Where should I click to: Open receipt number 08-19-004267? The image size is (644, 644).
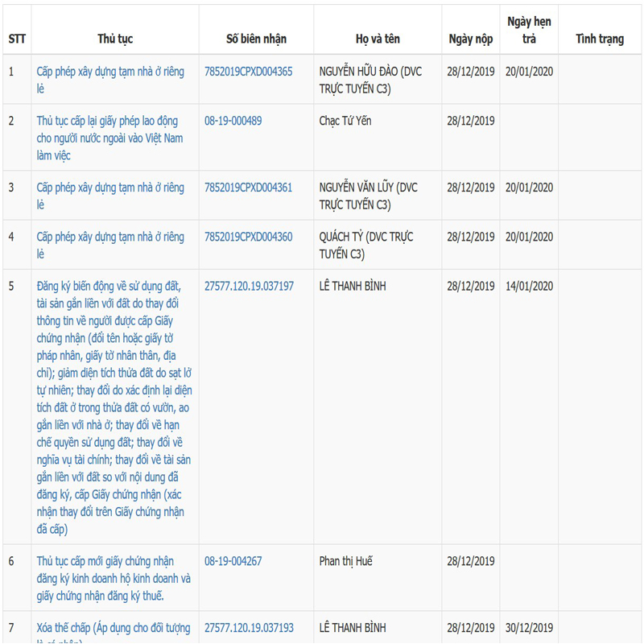[233, 561]
